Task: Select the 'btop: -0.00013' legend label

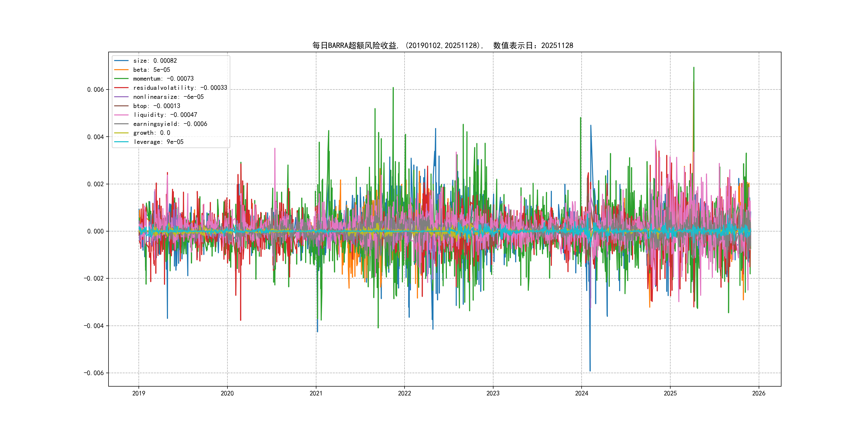Action: (156, 106)
